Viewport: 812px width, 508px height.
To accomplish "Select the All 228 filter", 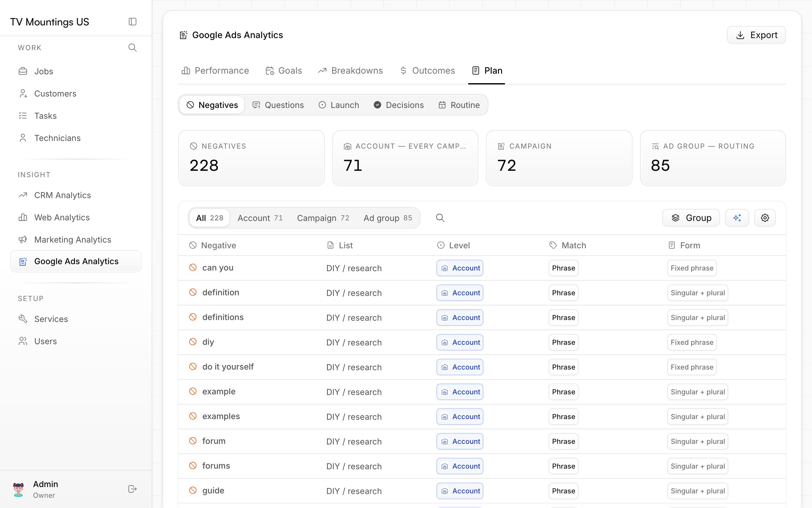I will (x=210, y=218).
